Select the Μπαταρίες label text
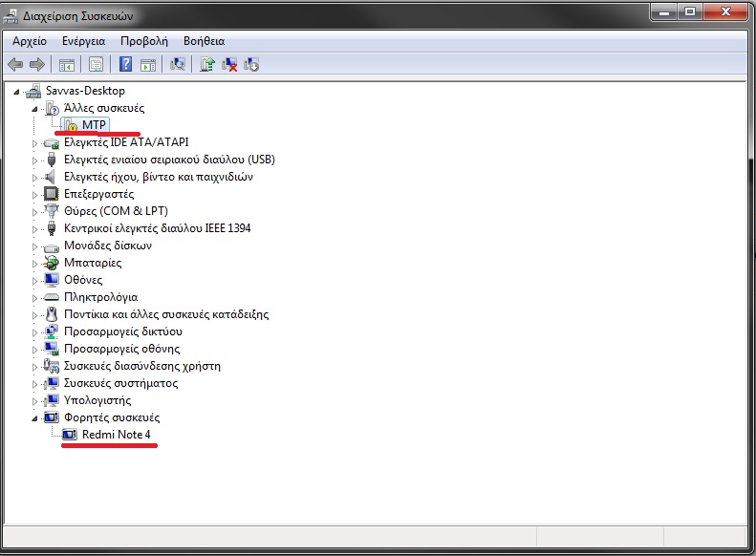756x556 pixels. (x=93, y=263)
